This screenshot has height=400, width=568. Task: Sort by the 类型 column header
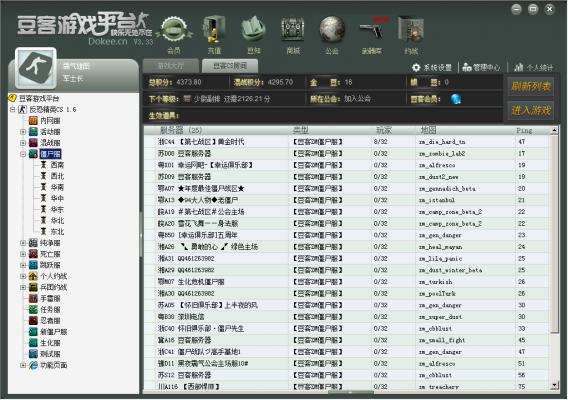point(331,130)
